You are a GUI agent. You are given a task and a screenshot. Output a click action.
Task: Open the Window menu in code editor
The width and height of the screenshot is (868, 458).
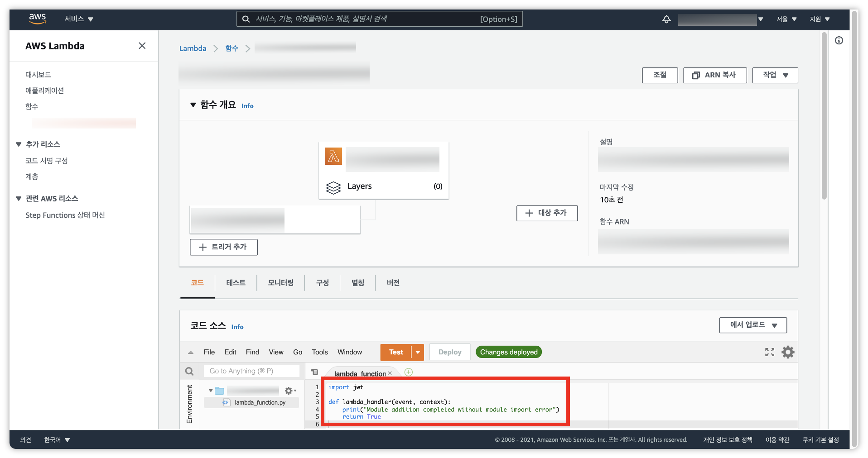pos(350,352)
